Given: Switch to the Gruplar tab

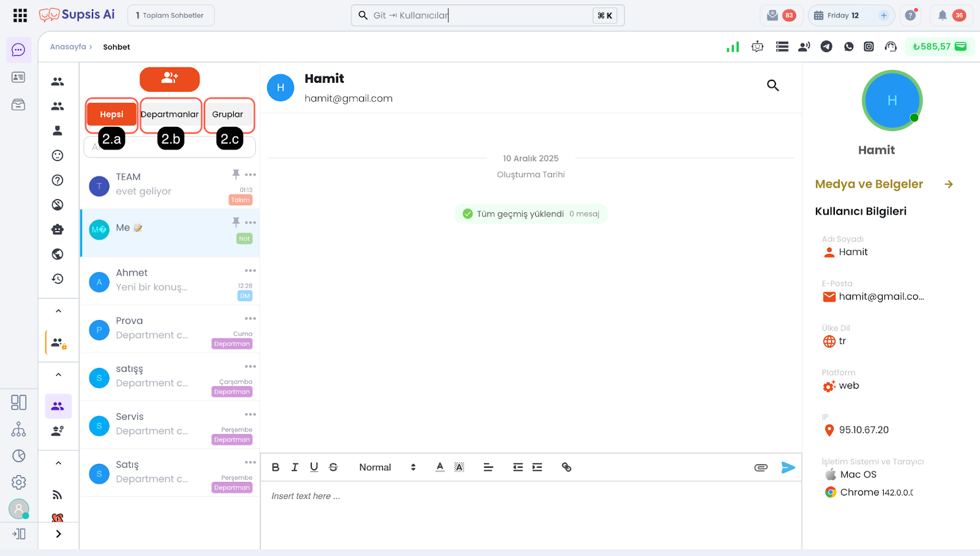Looking at the screenshot, I should [x=228, y=115].
